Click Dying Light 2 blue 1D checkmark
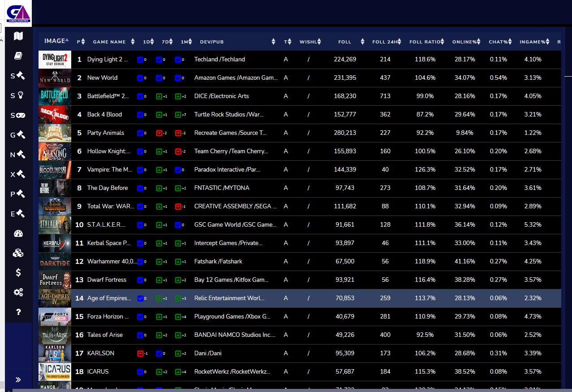Screen dimensions: 572x392 coord(140,60)
